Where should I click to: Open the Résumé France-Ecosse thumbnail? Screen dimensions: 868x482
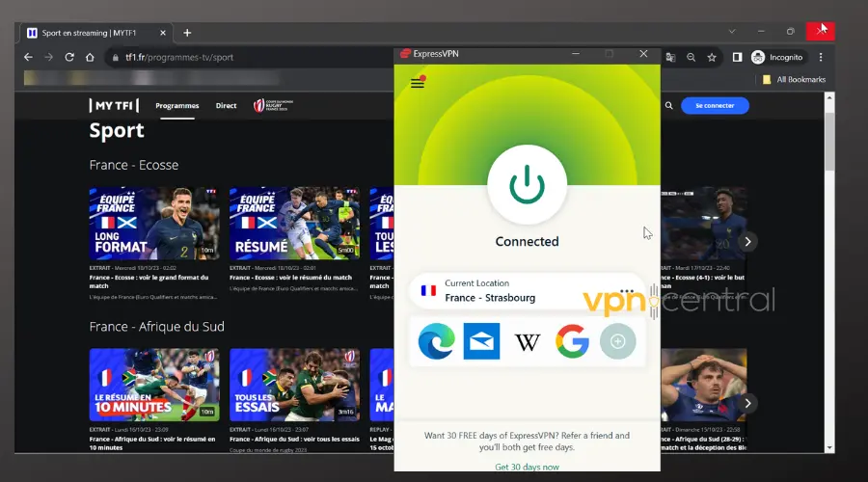[294, 224]
